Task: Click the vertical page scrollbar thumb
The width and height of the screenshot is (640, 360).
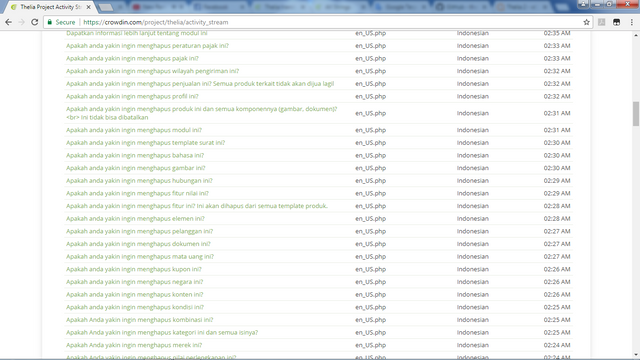Action: coord(636,114)
